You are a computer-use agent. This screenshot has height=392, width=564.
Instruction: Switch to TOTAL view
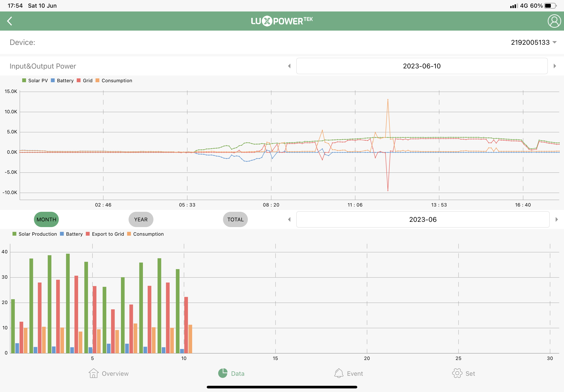click(x=235, y=219)
